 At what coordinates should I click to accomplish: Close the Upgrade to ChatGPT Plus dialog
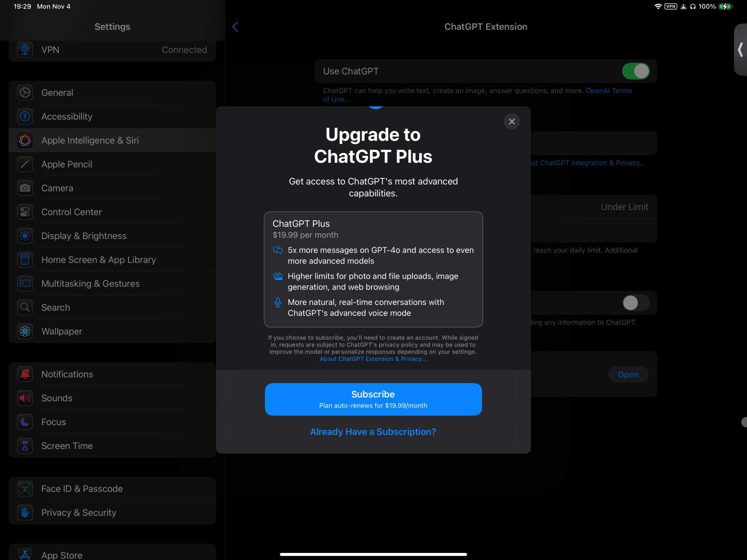512,121
